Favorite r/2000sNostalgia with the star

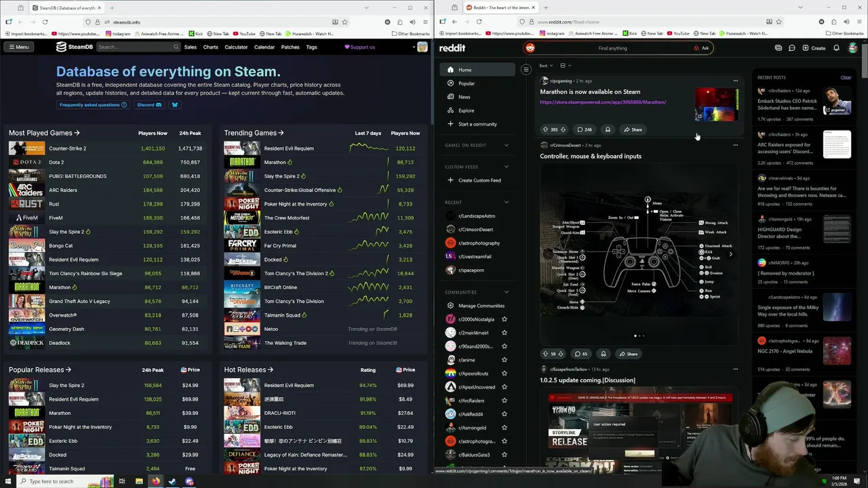[504, 319]
